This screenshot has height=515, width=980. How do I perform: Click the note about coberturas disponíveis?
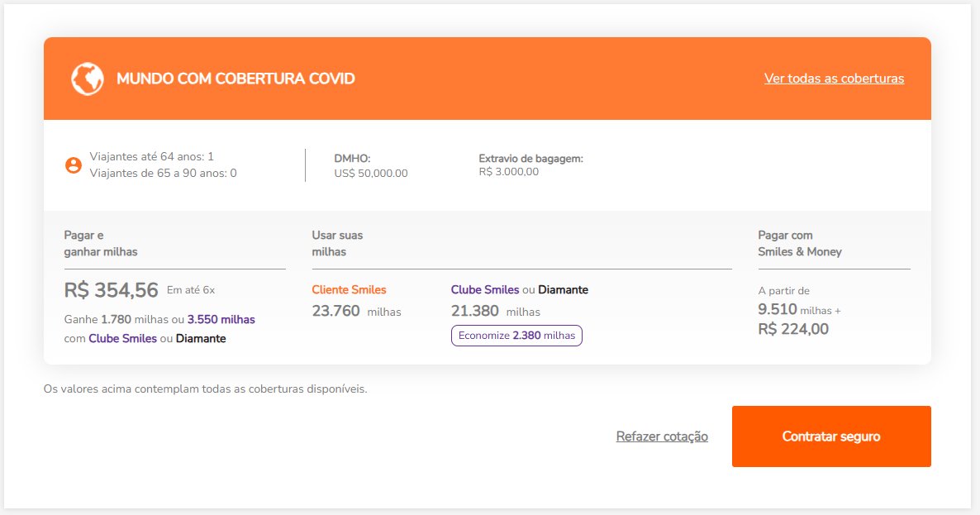point(205,389)
